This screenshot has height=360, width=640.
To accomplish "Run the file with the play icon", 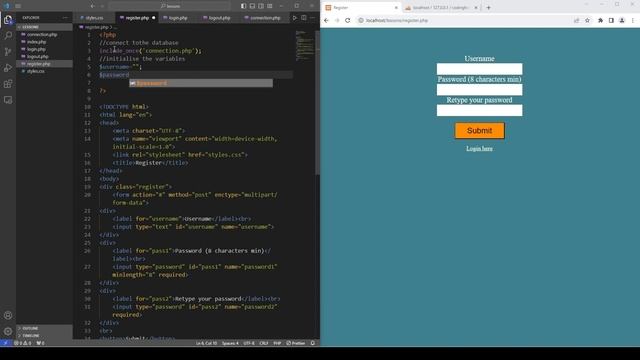I will coord(295,18).
